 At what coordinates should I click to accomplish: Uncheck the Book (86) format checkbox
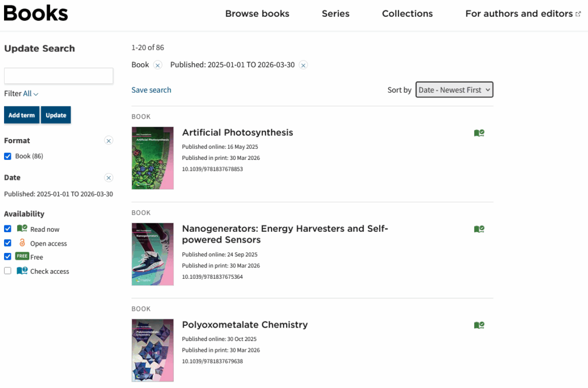tap(7, 156)
